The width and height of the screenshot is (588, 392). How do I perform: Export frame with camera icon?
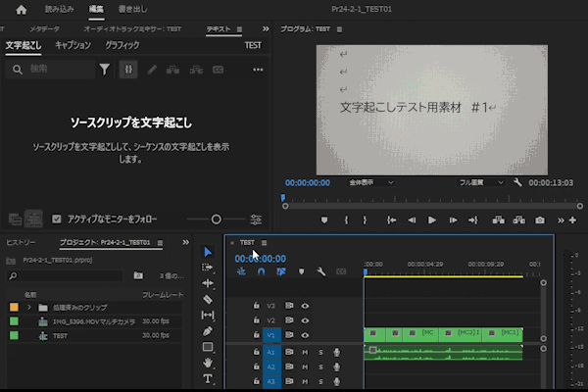[x=540, y=220]
